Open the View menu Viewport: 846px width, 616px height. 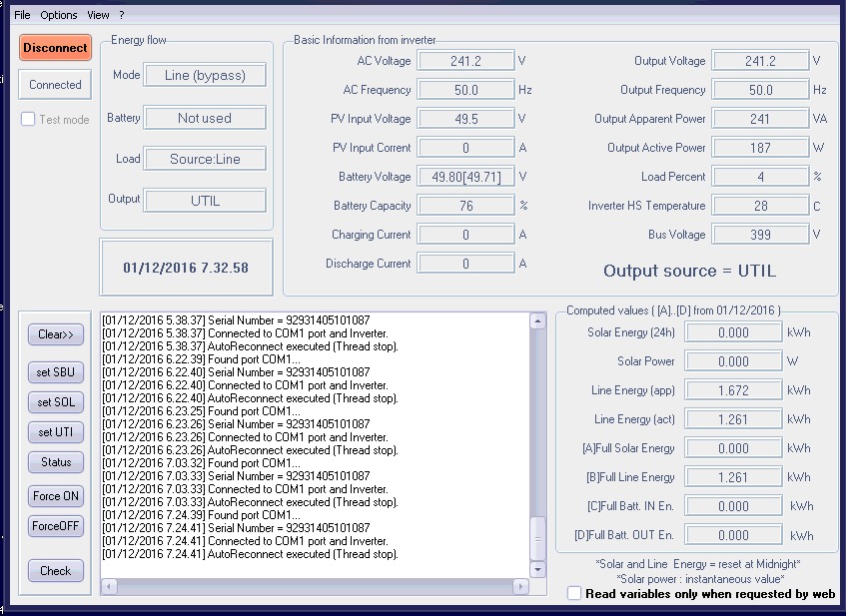[98, 15]
